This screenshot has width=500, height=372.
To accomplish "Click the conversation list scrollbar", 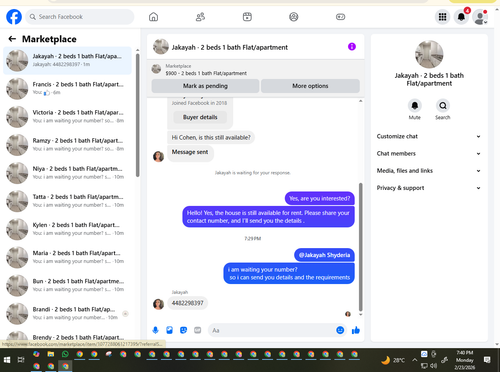I will (137, 115).
